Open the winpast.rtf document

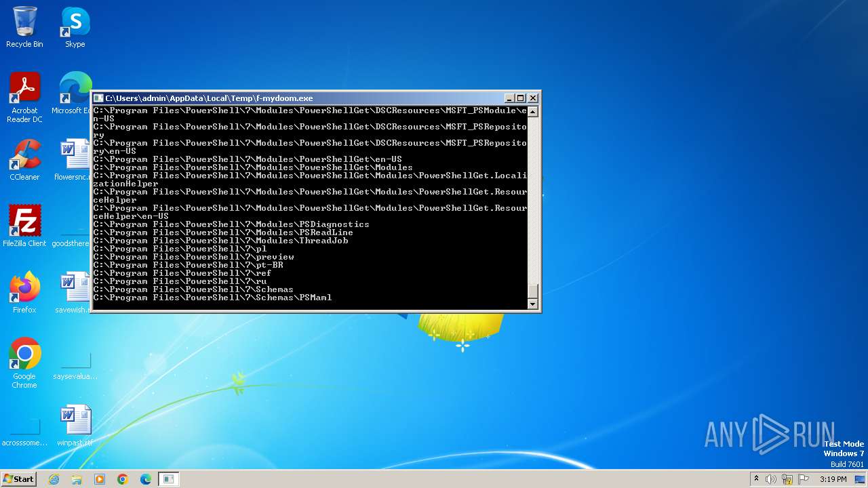coord(75,426)
